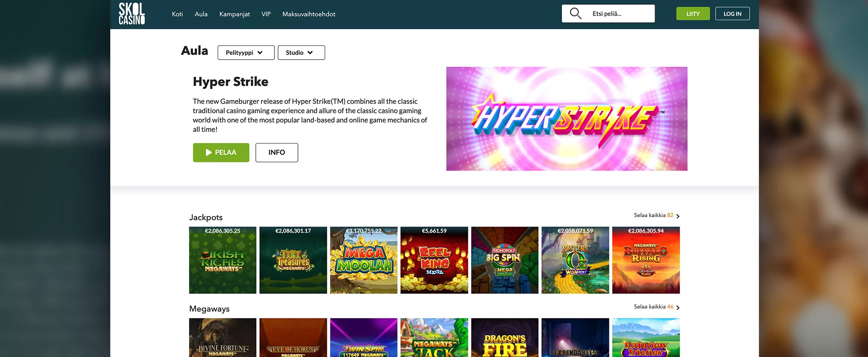This screenshot has width=868, height=357.
Task: Open the Pelityyppi dropdown
Action: point(246,53)
